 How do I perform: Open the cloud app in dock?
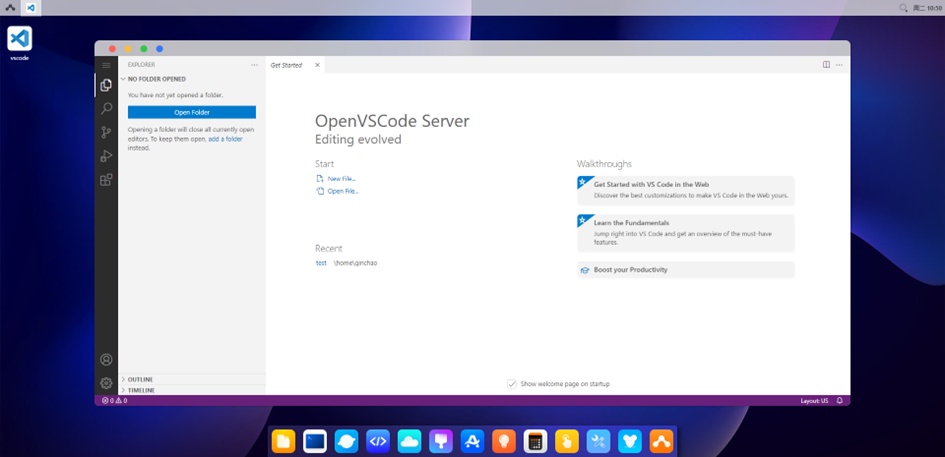[409, 441]
